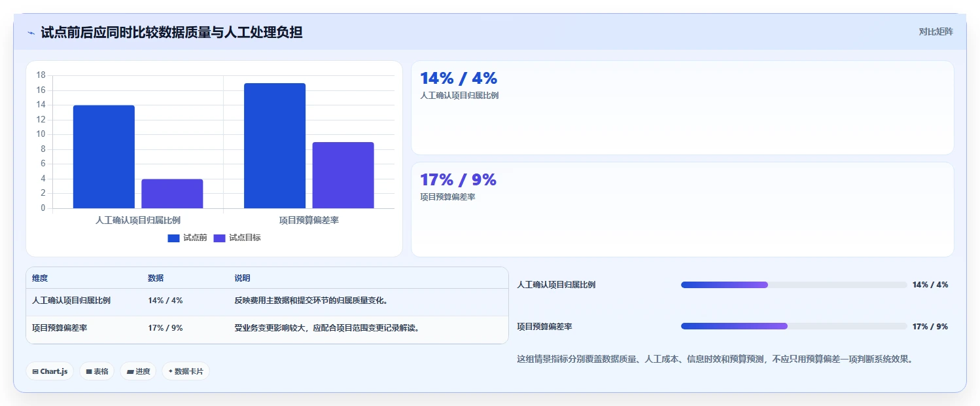Click the 项目预算偏差率 progress bar
The height and width of the screenshot is (406, 980).
click(x=794, y=326)
